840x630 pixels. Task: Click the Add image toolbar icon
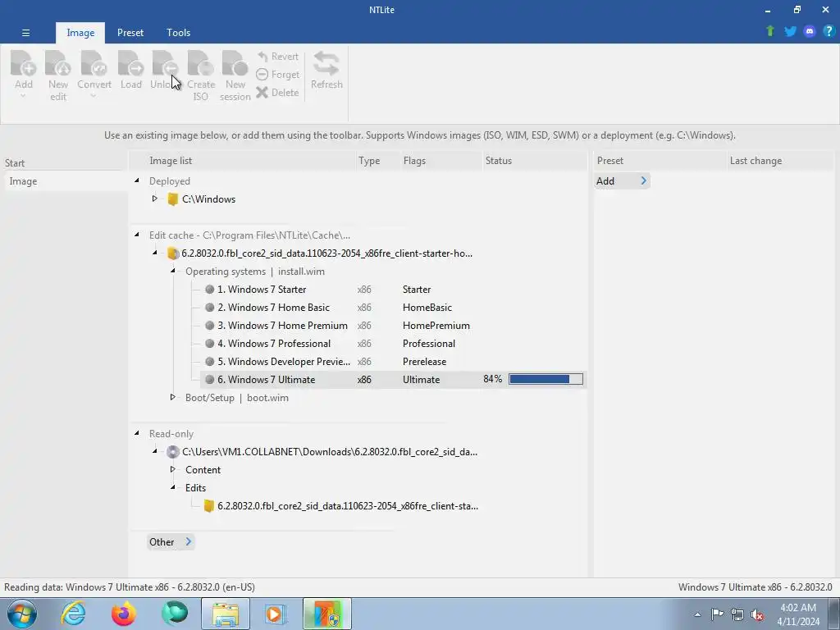24,64
